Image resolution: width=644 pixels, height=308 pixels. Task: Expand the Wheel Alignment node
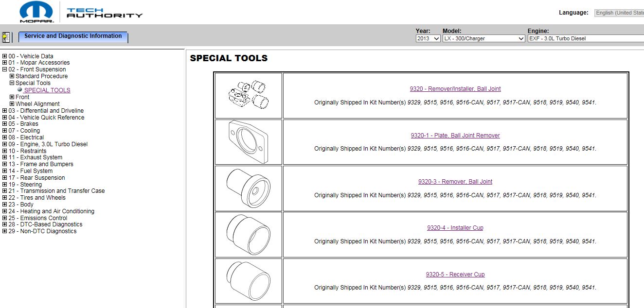point(12,104)
